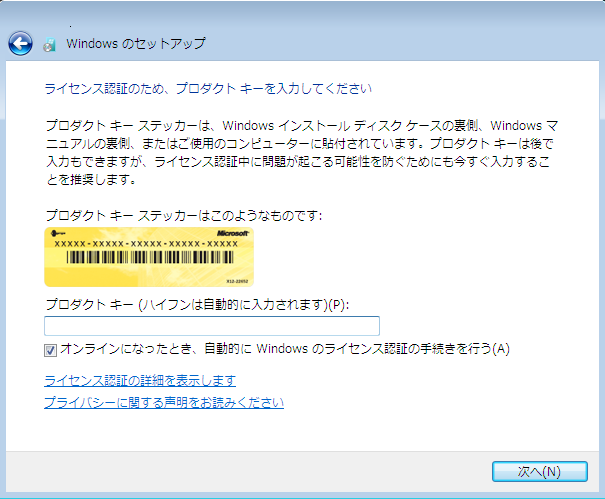Click the product key input field
The width and height of the screenshot is (605, 499).
pos(212,326)
